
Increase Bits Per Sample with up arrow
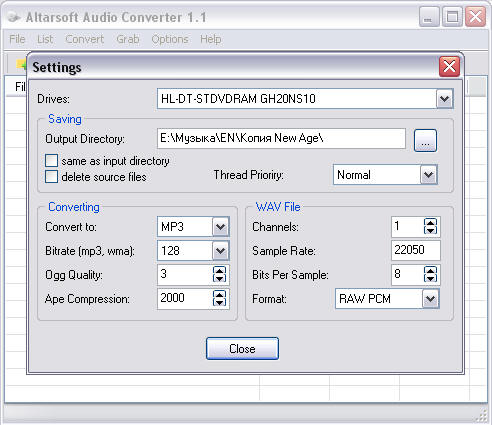pyautogui.click(x=430, y=271)
